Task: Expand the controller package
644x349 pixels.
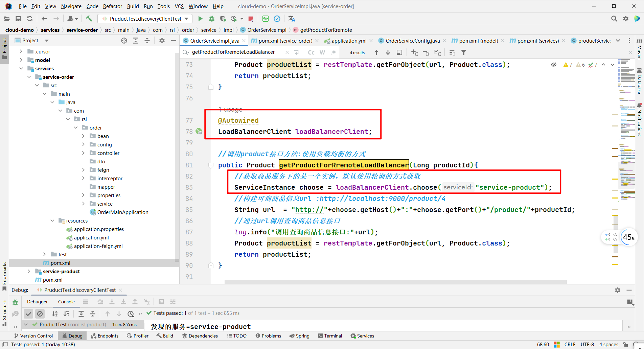Action: tap(83, 153)
